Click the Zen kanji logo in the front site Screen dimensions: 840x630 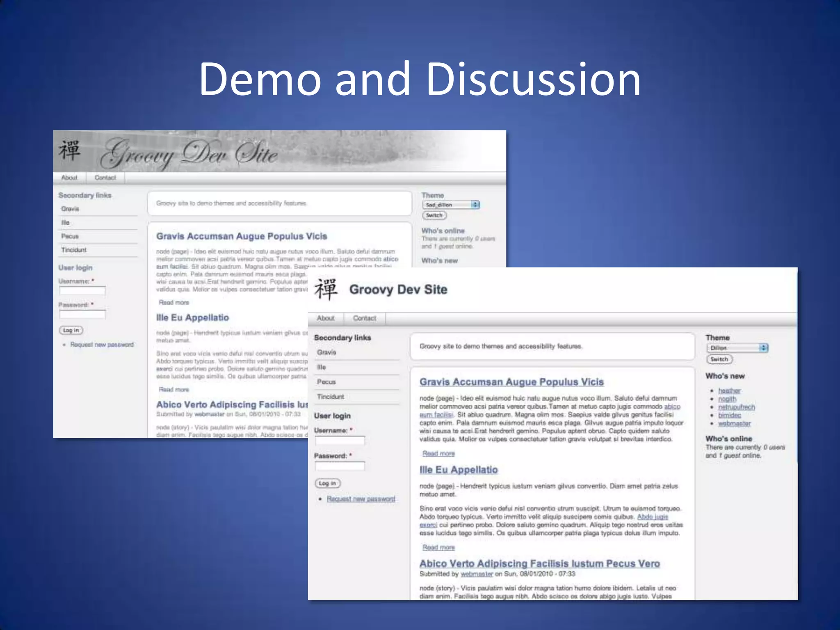click(x=326, y=289)
